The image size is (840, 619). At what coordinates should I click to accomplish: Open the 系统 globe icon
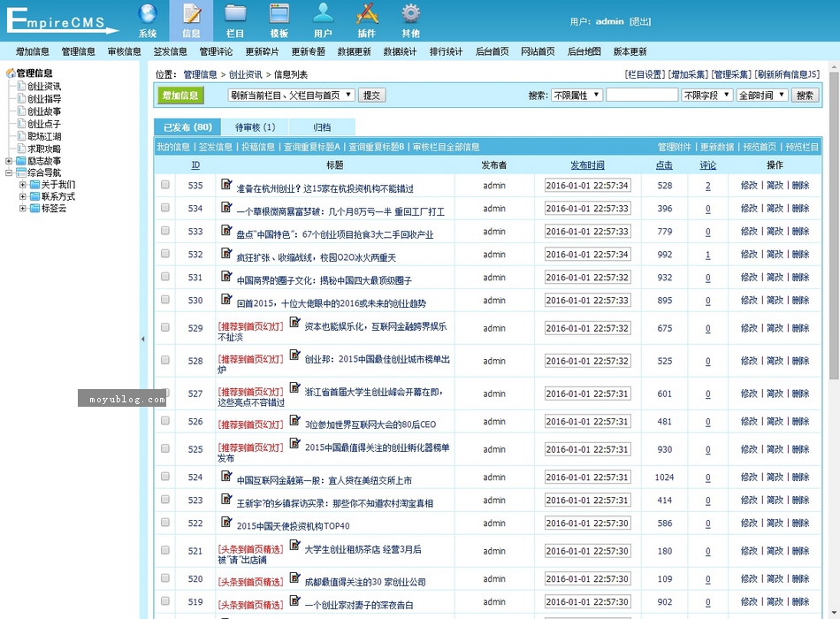(x=148, y=14)
